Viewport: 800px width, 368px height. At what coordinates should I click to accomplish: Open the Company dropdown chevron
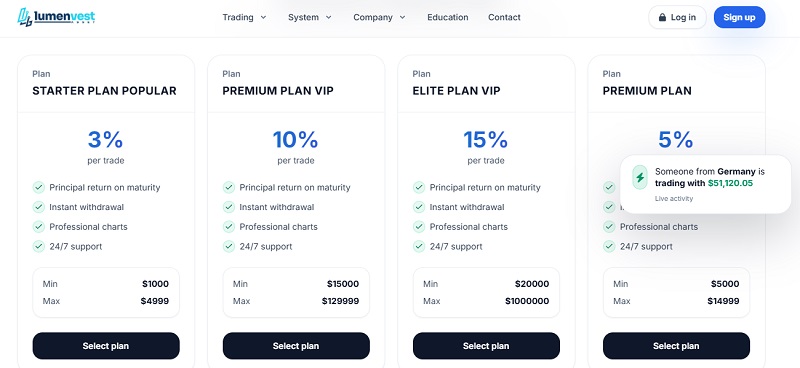tap(403, 17)
